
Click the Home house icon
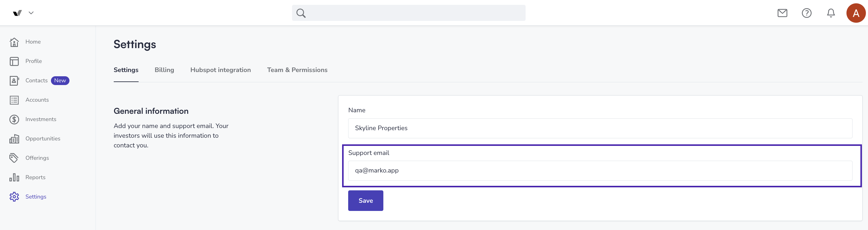(14, 42)
